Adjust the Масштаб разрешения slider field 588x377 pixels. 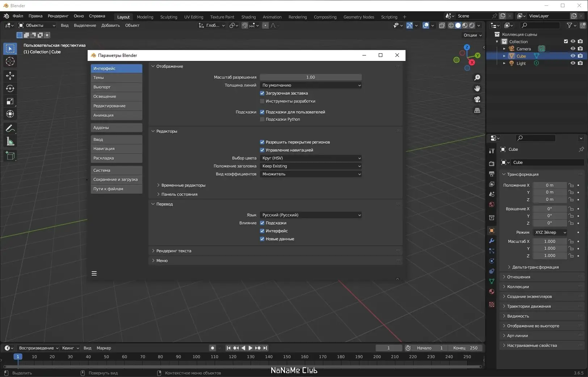point(311,77)
